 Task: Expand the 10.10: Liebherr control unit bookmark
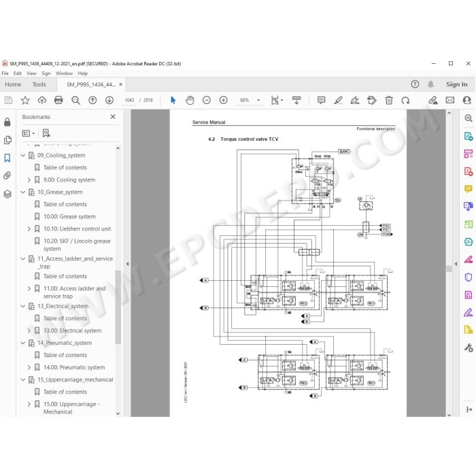pyautogui.click(x=29, y=229)
